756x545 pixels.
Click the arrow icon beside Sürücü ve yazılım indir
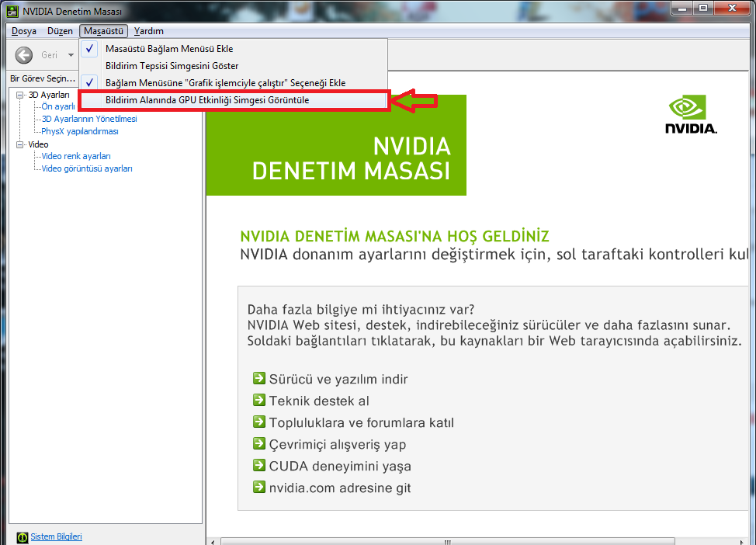[x=259, y=379]
